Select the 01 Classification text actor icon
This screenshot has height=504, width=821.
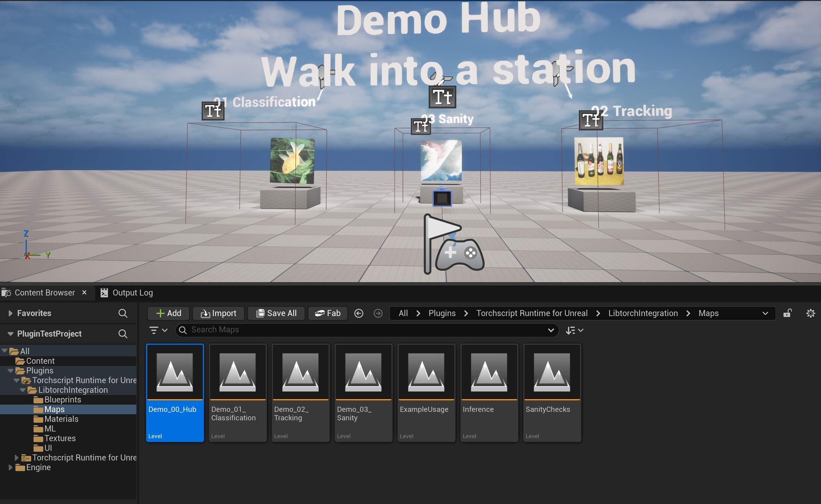(x=213, y=111)
